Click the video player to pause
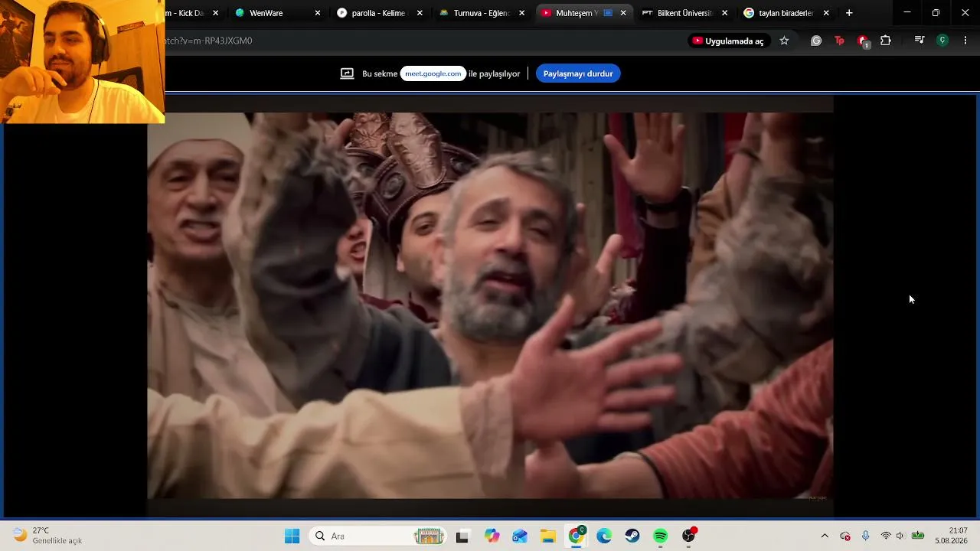The image size is (980, 551). [x=490, y=306]
